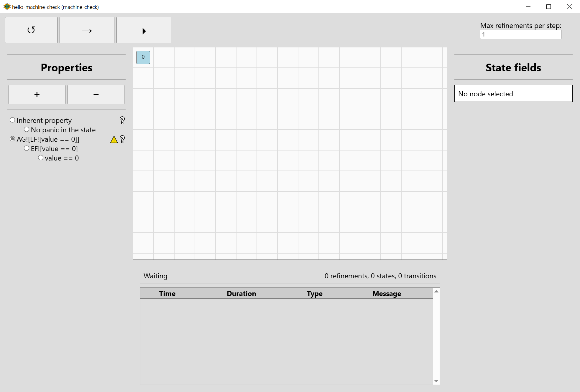Click the step forward arrow button
The height and width of the screenshot is (392, 580).
87,30
